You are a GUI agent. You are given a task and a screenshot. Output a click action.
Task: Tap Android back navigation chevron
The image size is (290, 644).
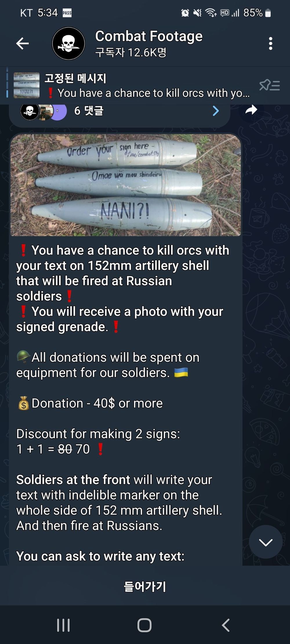pyautogui.click(x=226, y=625)
